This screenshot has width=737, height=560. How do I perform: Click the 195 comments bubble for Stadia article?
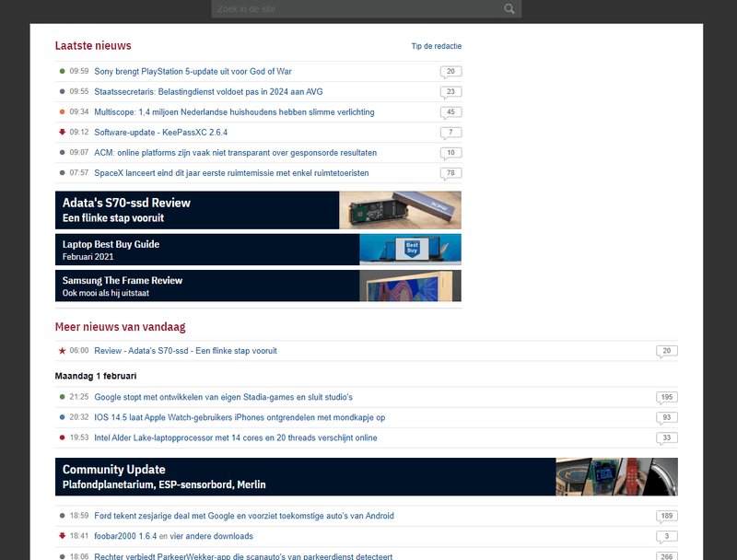(666, 398)
